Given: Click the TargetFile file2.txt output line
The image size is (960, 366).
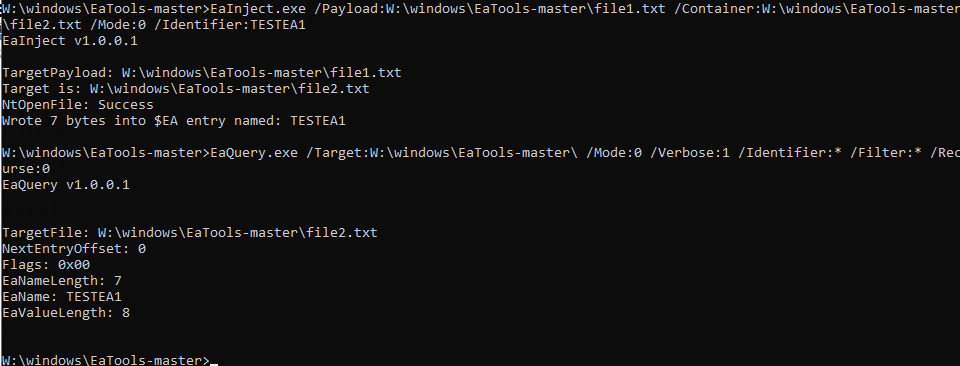Looking at the screenshot, I should click(190, 233).
